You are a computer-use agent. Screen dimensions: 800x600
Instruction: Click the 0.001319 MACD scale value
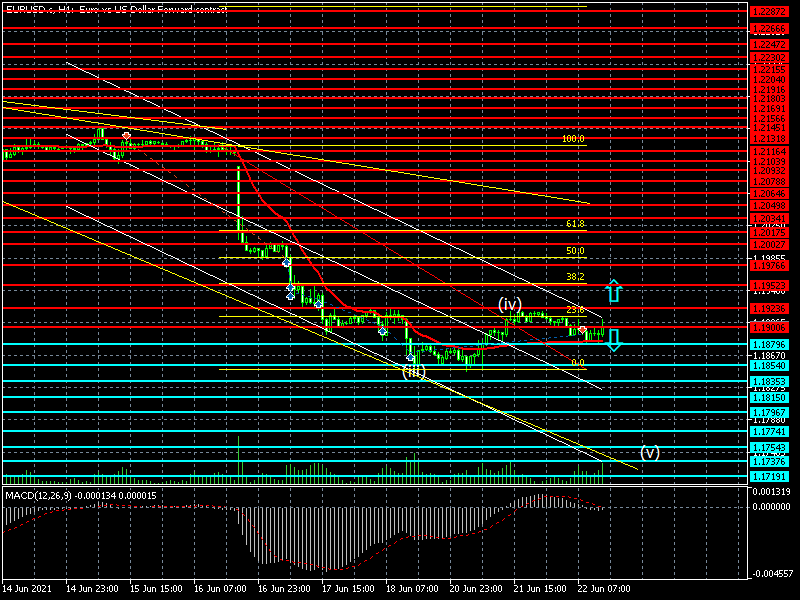(x=771, y=492)
